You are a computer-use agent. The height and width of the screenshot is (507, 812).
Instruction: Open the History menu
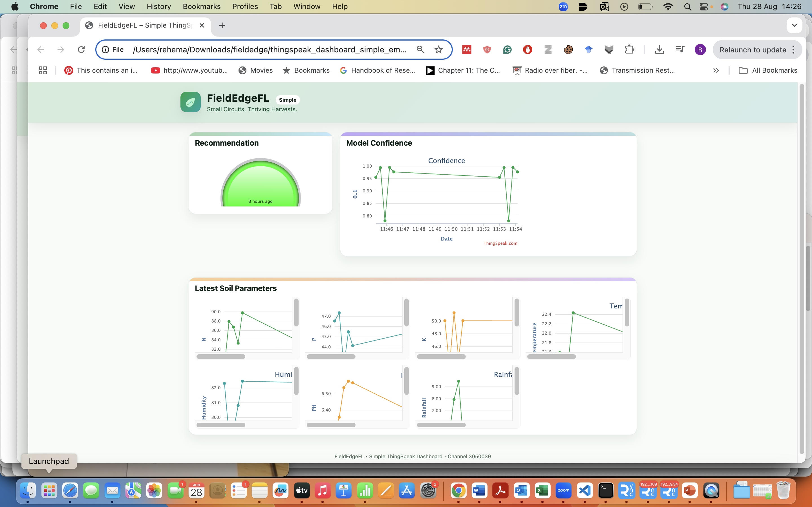click(158, 6)
